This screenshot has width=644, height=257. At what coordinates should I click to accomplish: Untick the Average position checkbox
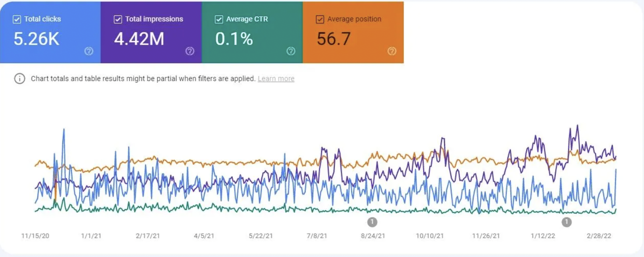[320, 19]
